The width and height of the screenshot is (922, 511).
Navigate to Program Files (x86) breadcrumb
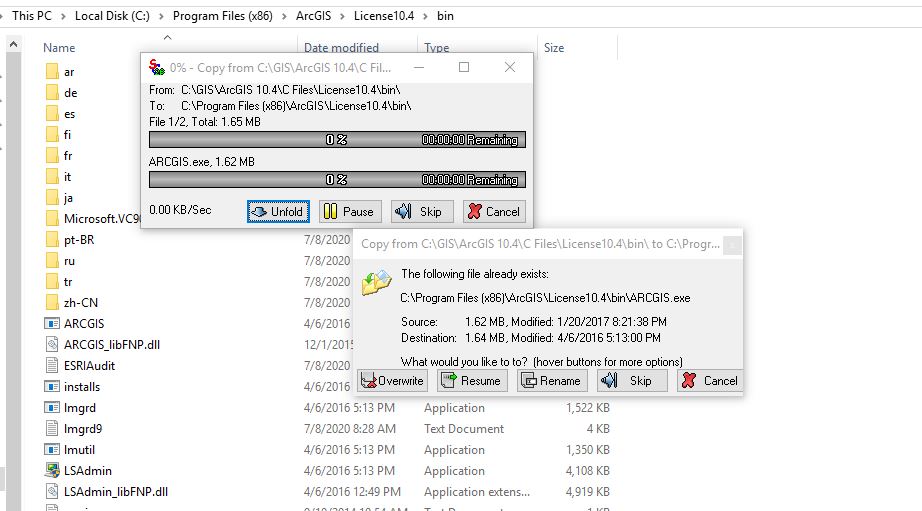222,16
